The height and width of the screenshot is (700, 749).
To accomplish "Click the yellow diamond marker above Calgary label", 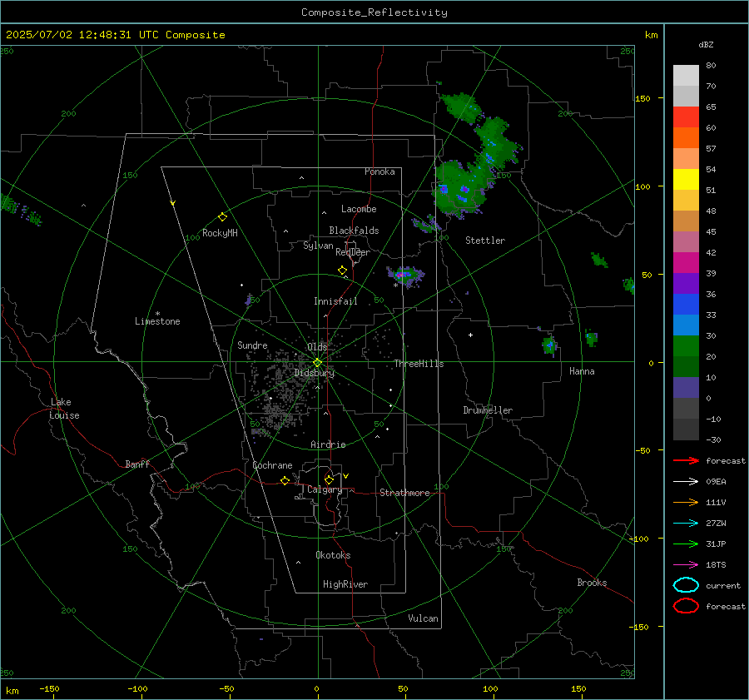I will click(x=329, y=479).
